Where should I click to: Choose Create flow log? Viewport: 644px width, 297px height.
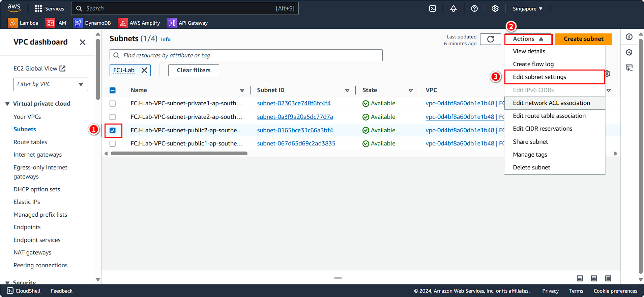click(x=555, y=64)
